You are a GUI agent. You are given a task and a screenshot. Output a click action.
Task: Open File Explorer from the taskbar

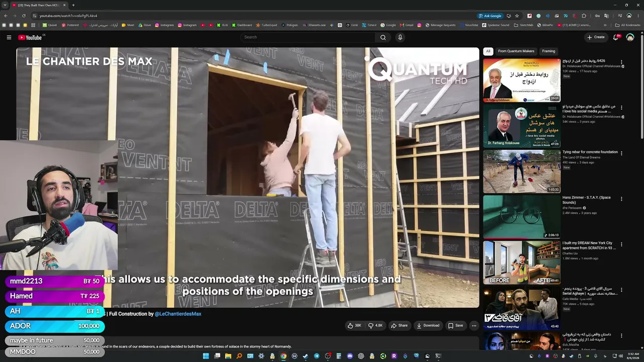click(228, 356)
